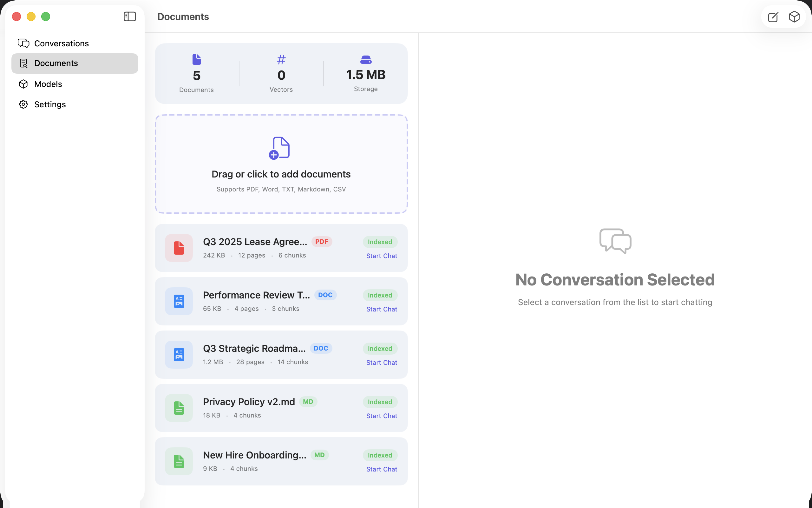Select the Performance Review T... title

256,295
